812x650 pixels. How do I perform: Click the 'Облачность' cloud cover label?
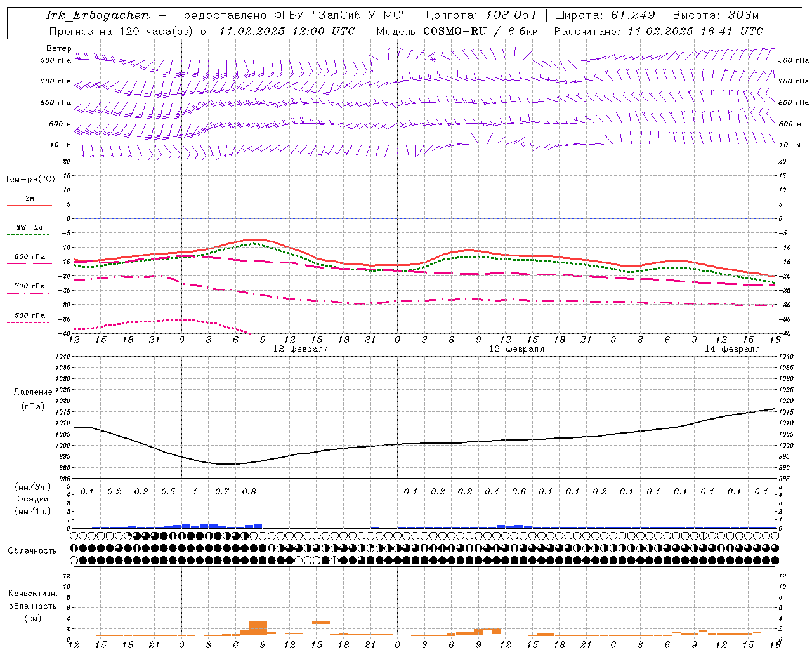[32, 551]
